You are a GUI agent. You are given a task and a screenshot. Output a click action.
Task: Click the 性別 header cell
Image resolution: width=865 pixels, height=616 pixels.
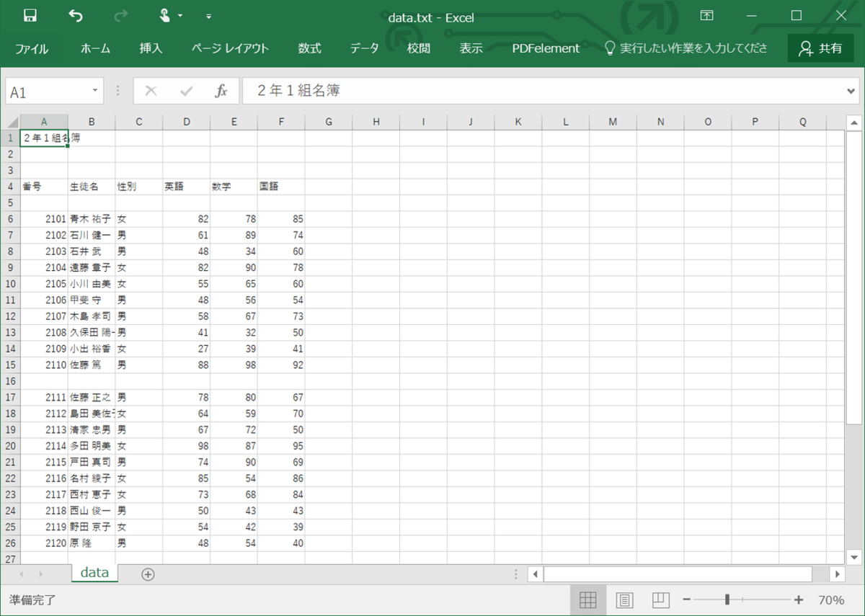[139, 186]
